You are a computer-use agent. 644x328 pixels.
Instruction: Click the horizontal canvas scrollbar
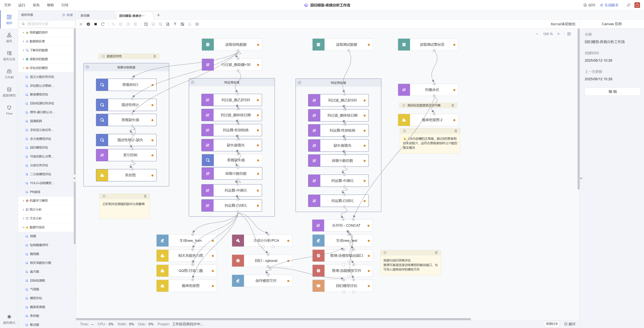pos(273,319)
